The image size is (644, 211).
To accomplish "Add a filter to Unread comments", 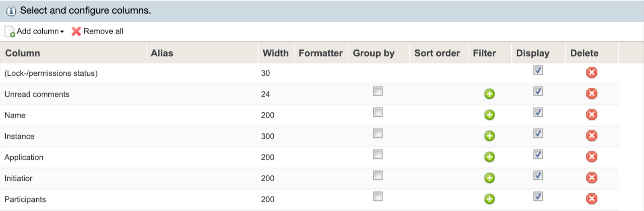I will 489,94.
